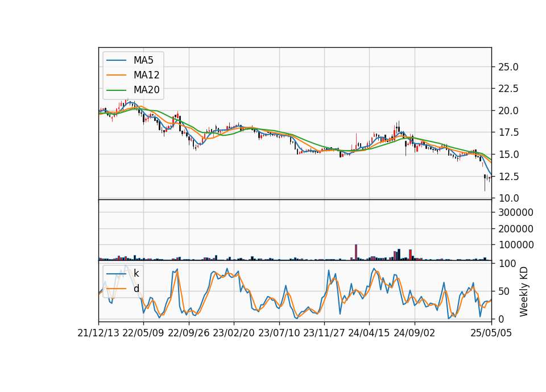The width and height of the screenshot is (546, 392).
Task: Click the MA12 legend label
Action: 146,75
